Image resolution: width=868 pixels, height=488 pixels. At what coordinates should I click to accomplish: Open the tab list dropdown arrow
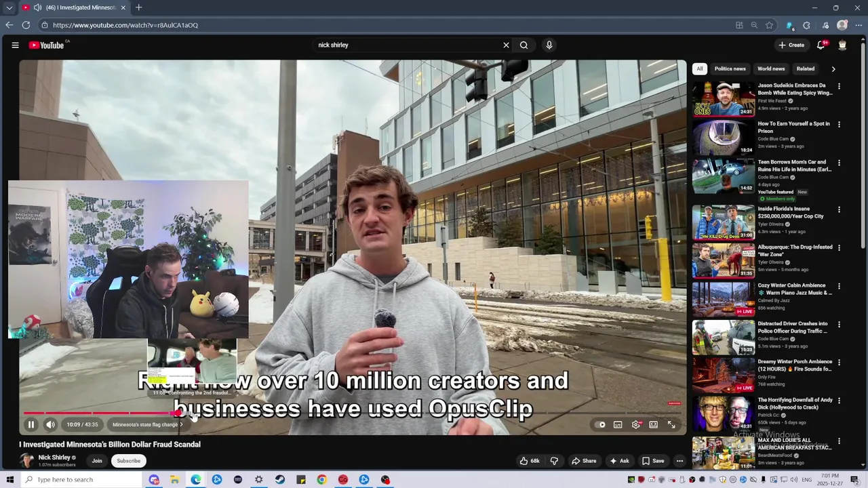click(x=9, y=7)
